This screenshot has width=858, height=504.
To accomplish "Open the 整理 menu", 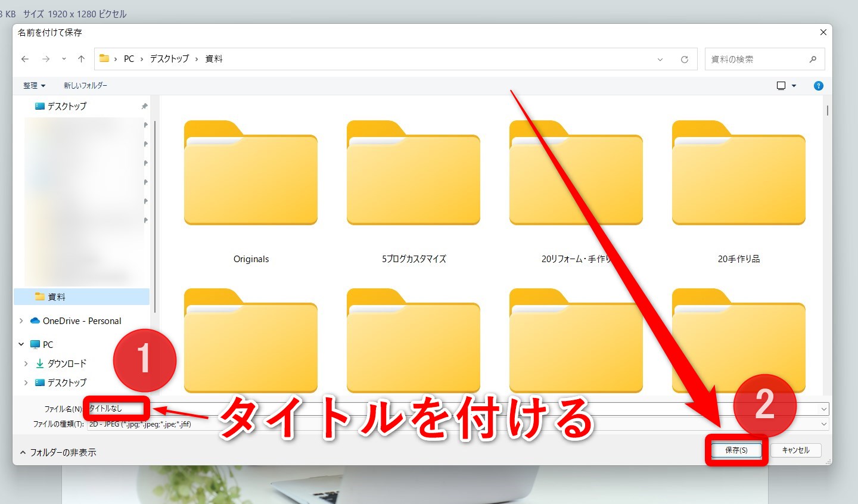I will (x=34, y=86).
